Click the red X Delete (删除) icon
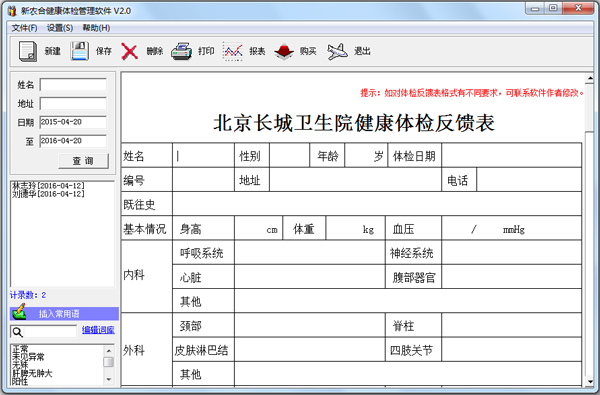The image size is (600, 395). tap(130, 51)
